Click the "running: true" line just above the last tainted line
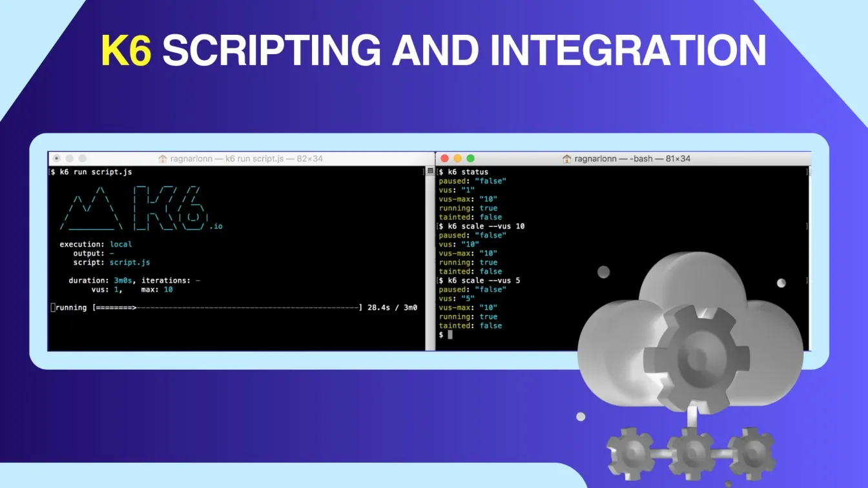 point(468,317)
